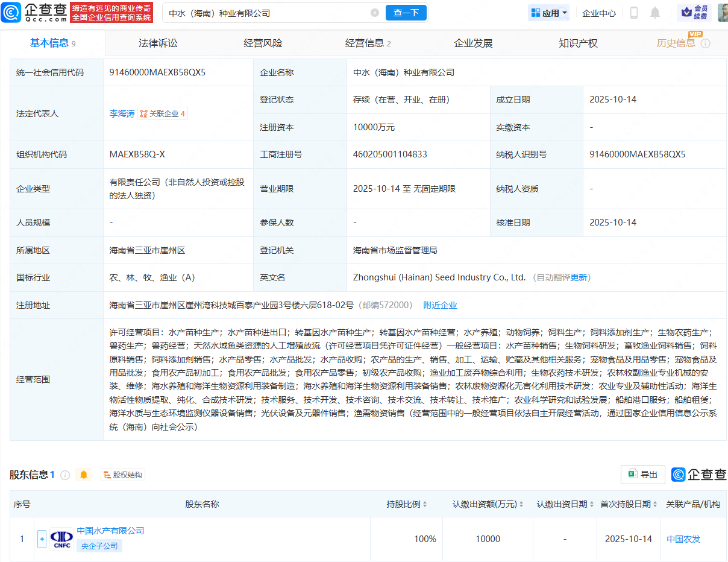Open legal representative 李海涛 profile link

(122, 113)
